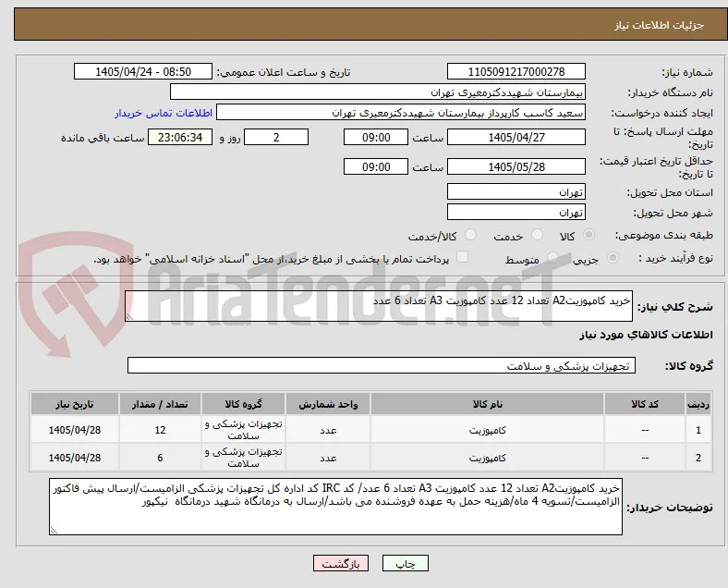728x588 pixels.
Task: Click the price validity hour 09:00 field
Action: (376, 166)
